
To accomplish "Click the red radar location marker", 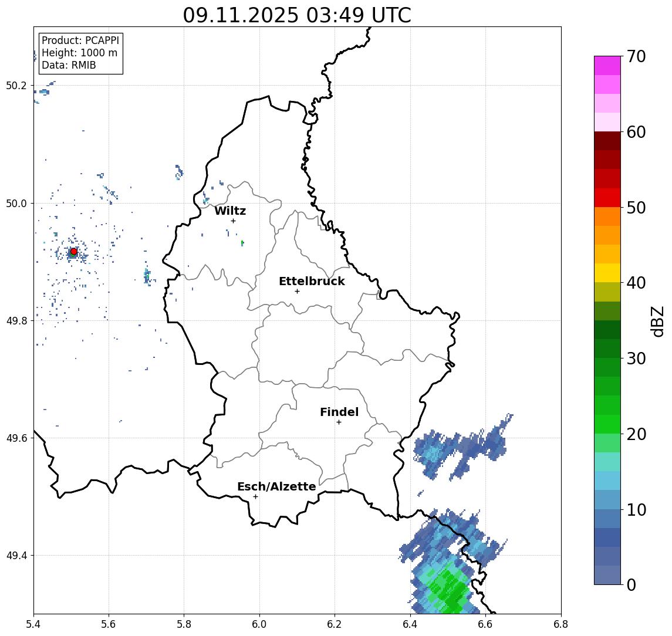I will click(x=74, y=252).
